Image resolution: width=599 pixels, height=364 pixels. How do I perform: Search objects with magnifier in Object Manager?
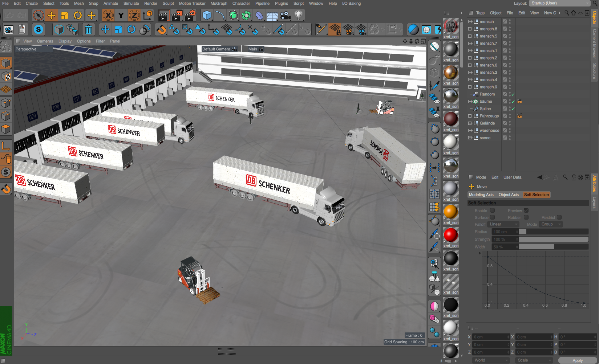pyautogui.click(x=567, y=13)
